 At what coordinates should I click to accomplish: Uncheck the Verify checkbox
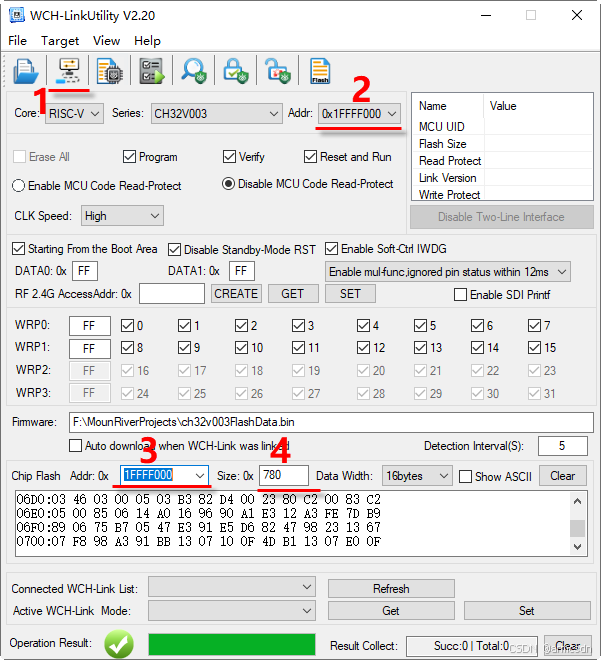coord(229,157)
